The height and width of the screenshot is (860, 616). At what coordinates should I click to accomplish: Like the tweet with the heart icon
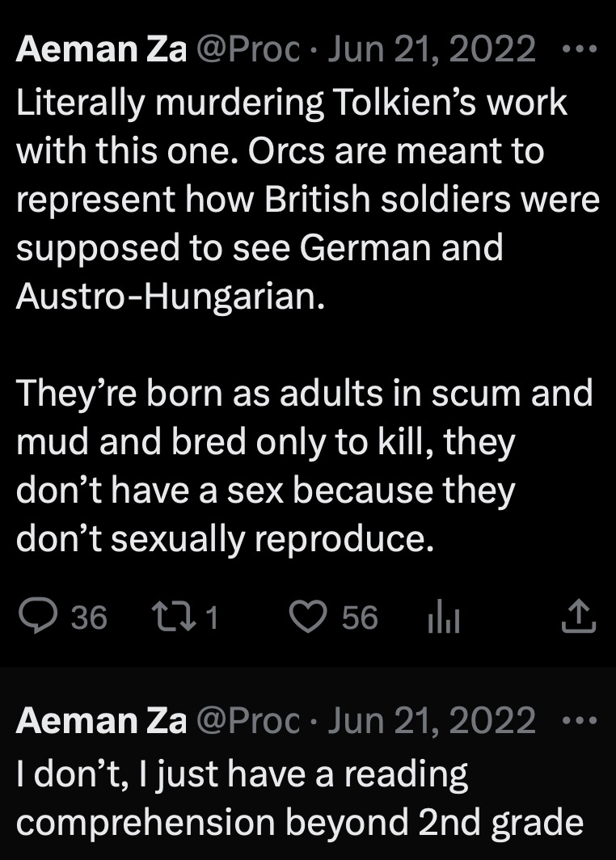(x=307, y=618)
